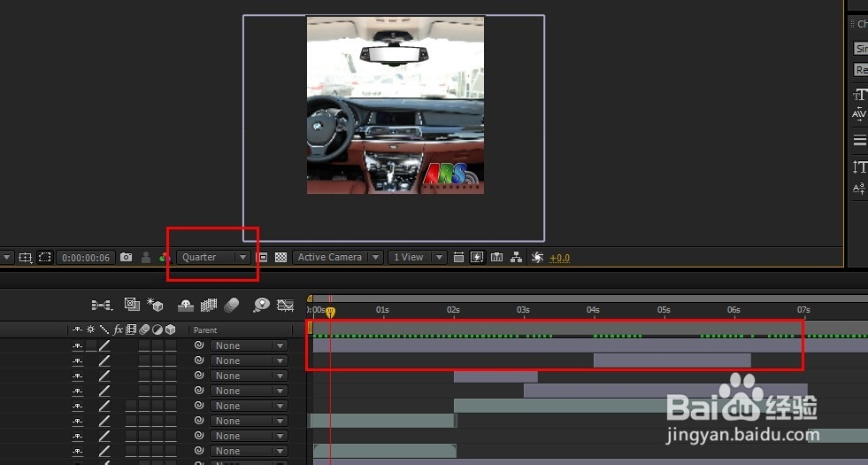Image resolution: width=868 pixels, height=465 pixels.
Task: Click the yellow current time indicator
Action: (x=331, y=313)
